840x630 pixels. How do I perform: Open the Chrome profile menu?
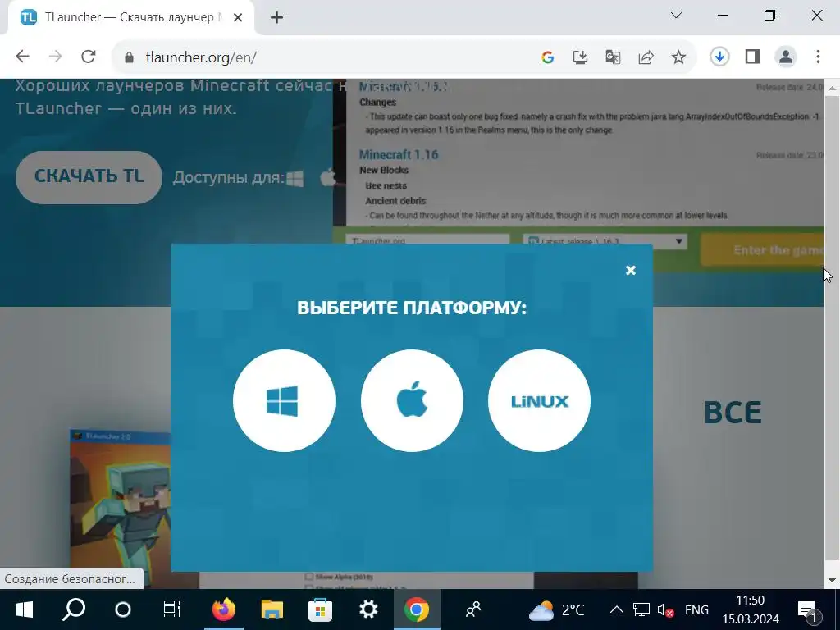click(x=786, y=57)
